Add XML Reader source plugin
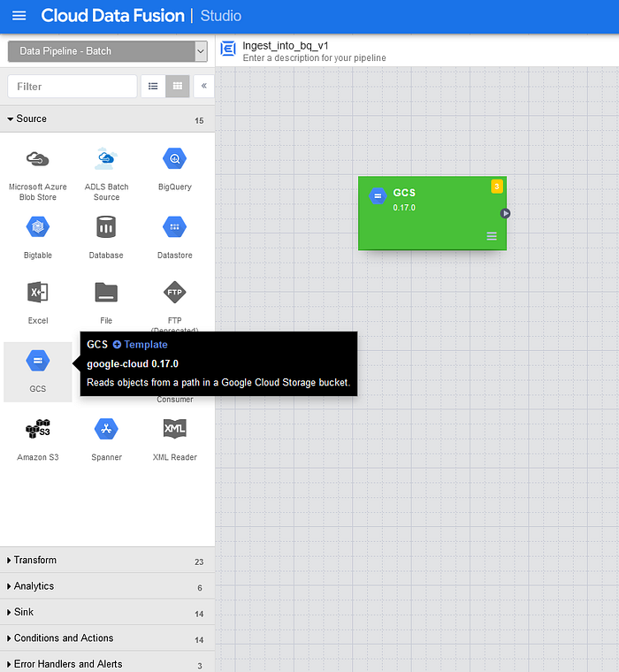 [x=174, y=439]
